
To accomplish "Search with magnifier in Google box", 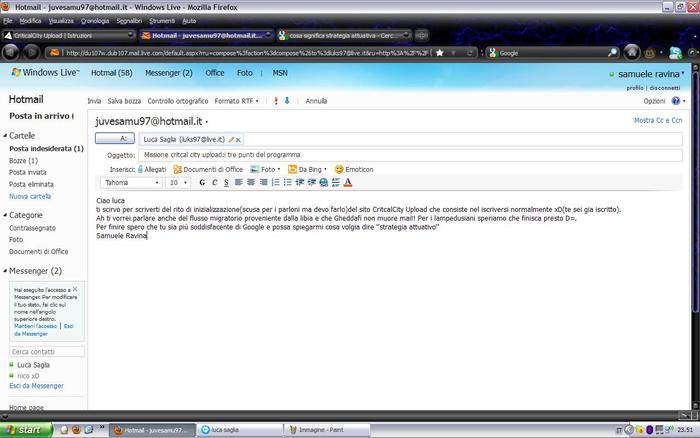I will click(612, 53).
